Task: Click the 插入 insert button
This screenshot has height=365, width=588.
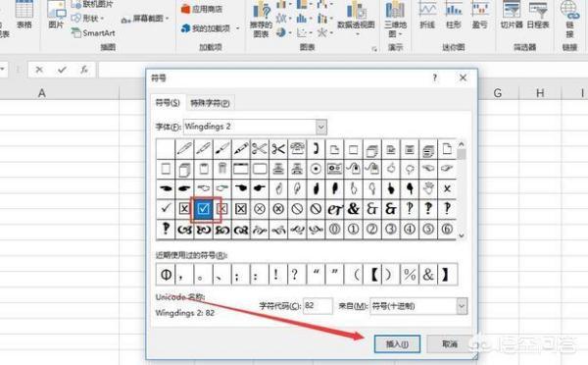Action: pos(397,344)
